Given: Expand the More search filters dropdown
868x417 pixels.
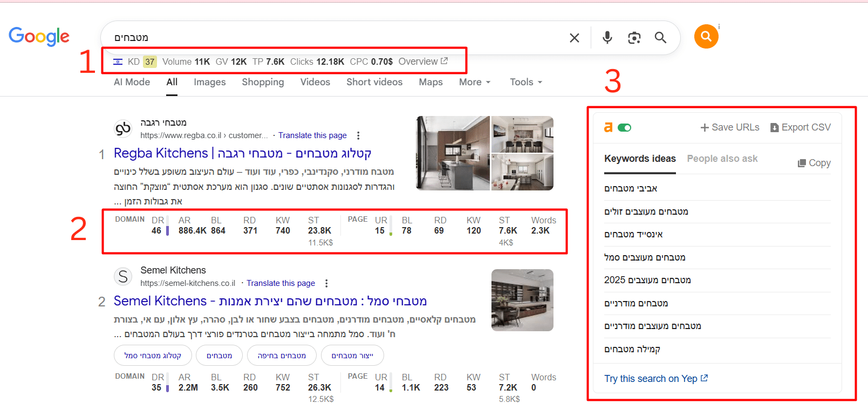Looking at the screenshot, I should [x=475, y=82].
